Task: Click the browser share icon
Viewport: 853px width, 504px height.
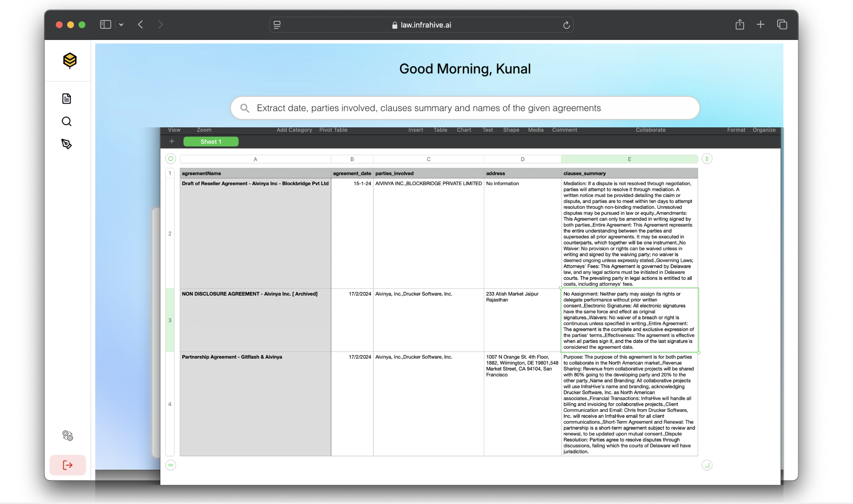Action: click(x=740, y=24)
